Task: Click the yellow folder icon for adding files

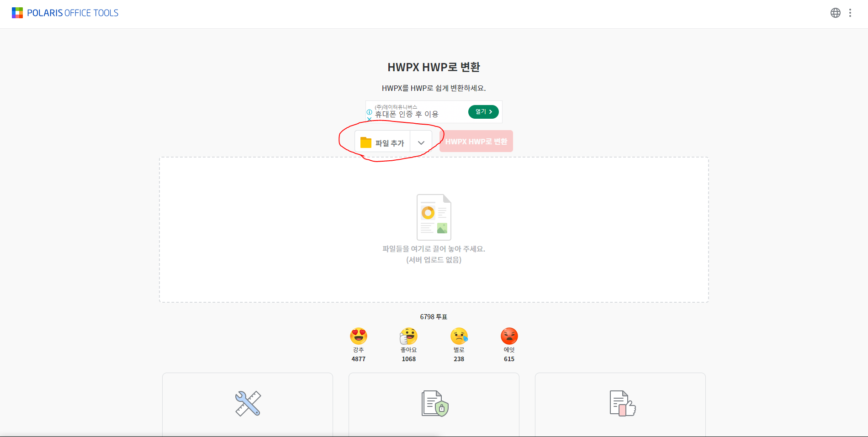Action: (x=366, y=142)
